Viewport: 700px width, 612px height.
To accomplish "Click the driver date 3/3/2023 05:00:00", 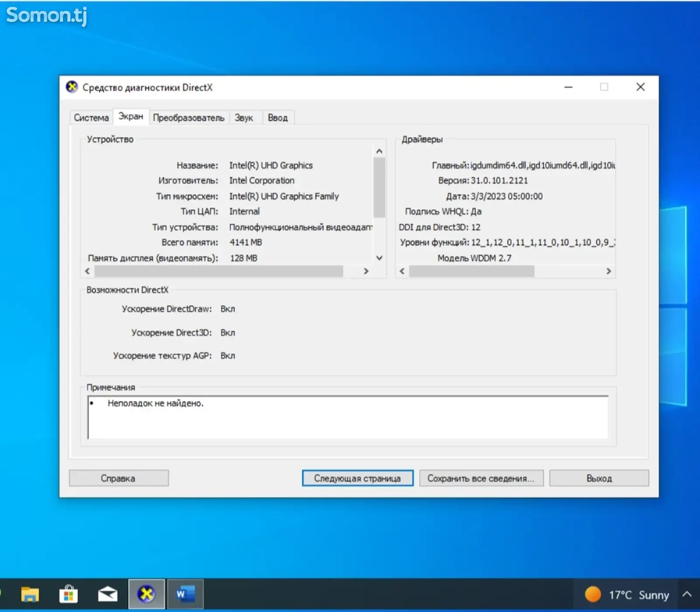I will tap(507, 196).
